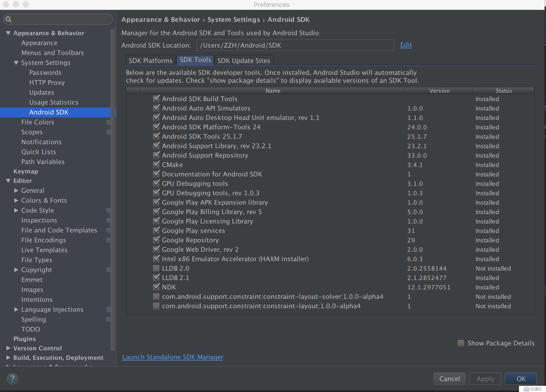Screen dimensions: 546x392
Task: Click the project-level icon beside File Encodings
Action: (x=109, y=240)
